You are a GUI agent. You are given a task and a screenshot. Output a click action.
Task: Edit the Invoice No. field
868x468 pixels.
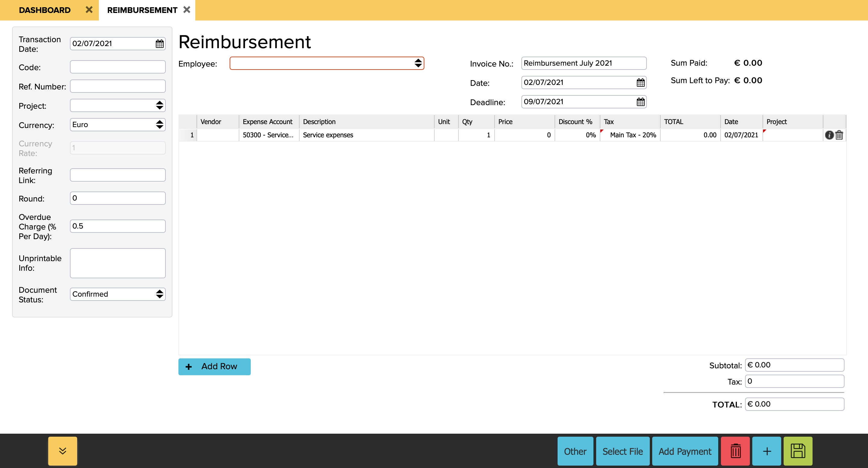(x=583, y=63)
